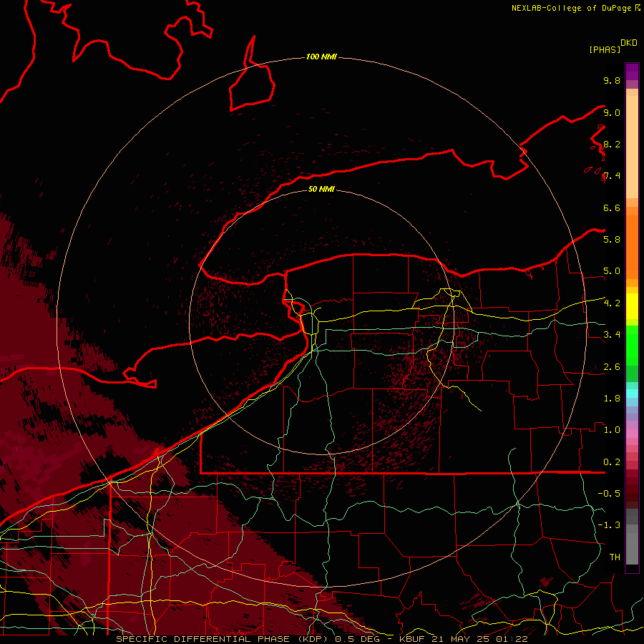Click the 5.8 scale value

pyautogui.click(x=612, y=240)
